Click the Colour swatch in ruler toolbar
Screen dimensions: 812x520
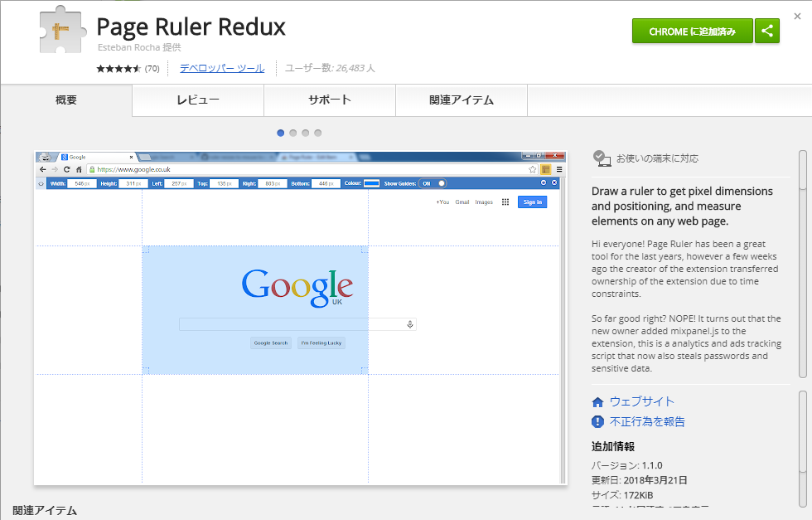pos(371,183)
